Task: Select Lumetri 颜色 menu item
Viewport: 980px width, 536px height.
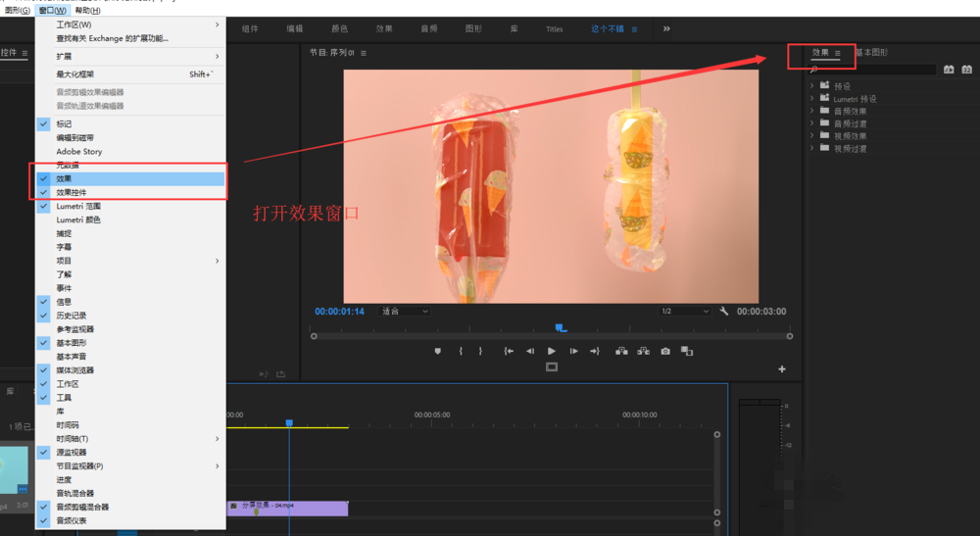Action: point(130,219)
